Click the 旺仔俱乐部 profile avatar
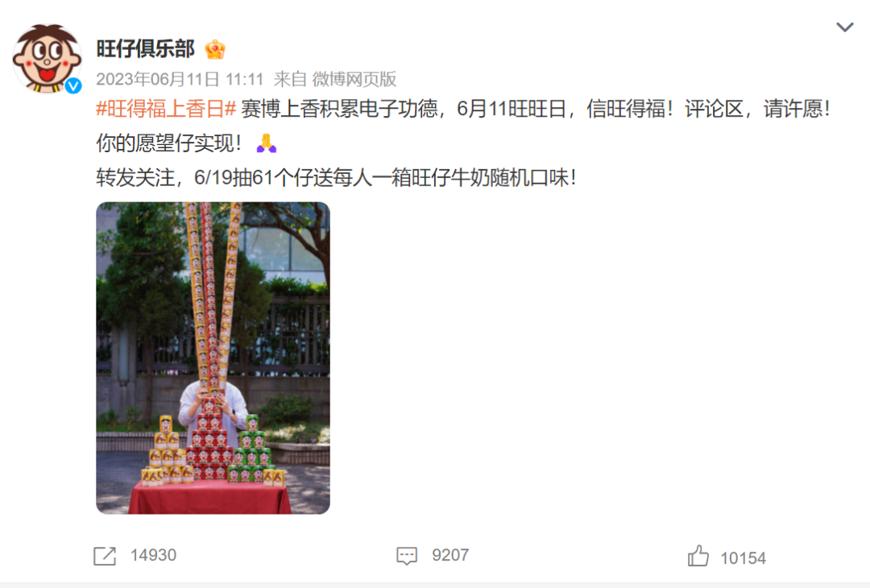The width and height of the screenshot is (870, 588). (x=48, y=58)
